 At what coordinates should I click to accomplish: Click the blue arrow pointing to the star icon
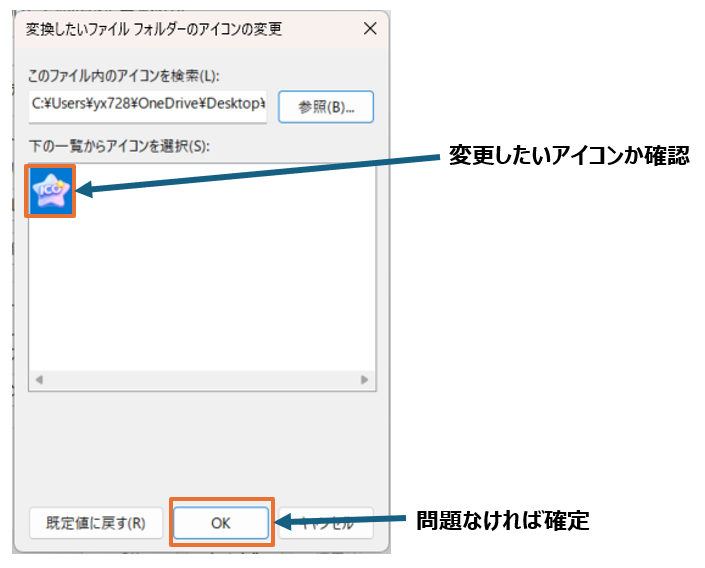tap(260, 172)
